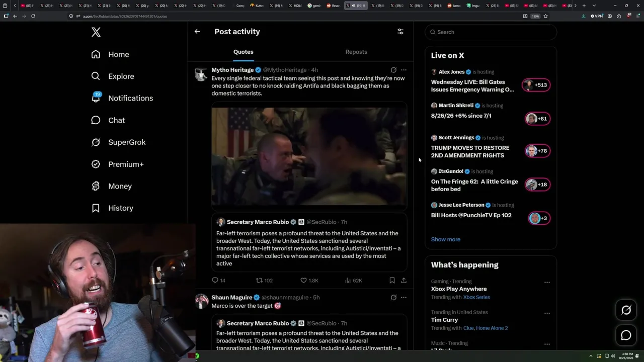Click Grok icon on Shaun Maguire post
The height and width of the screenshot is (362, 644).
(393, 298)
